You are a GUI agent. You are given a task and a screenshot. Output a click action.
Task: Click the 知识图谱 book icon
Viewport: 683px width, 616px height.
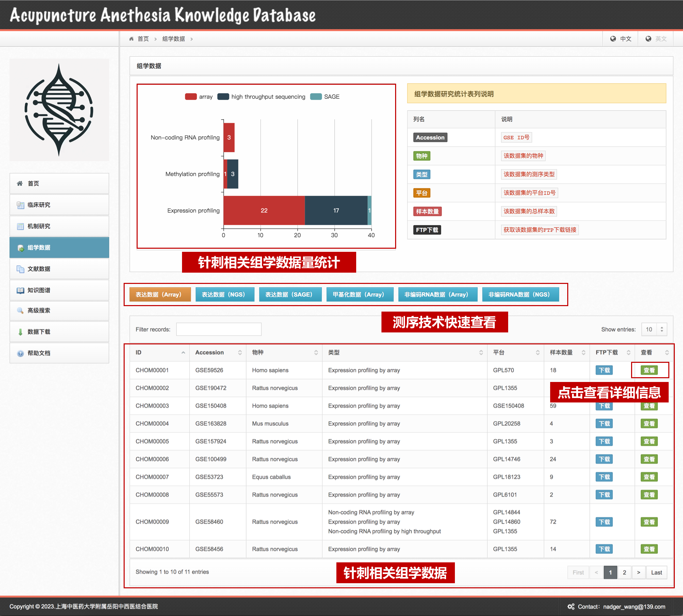point(20,290)
